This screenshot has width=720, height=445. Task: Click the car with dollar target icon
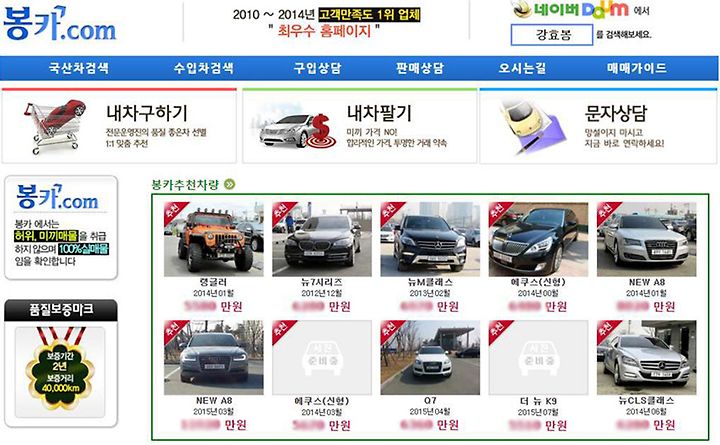point(295,130)
